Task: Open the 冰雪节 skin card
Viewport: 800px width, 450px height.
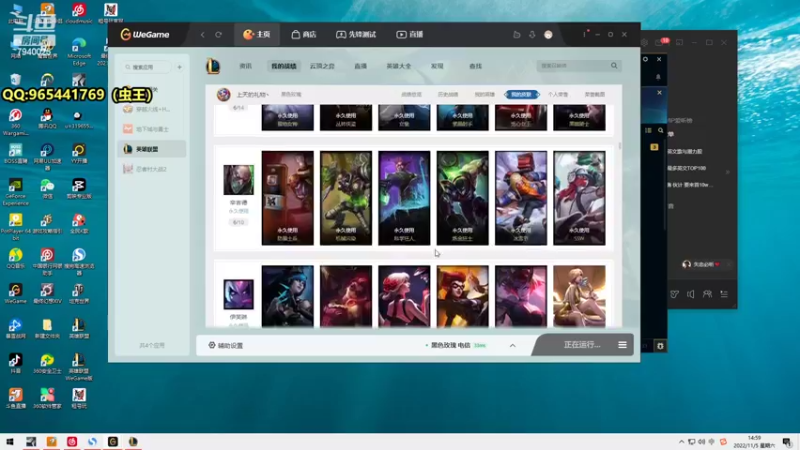Action: (521, 198)
